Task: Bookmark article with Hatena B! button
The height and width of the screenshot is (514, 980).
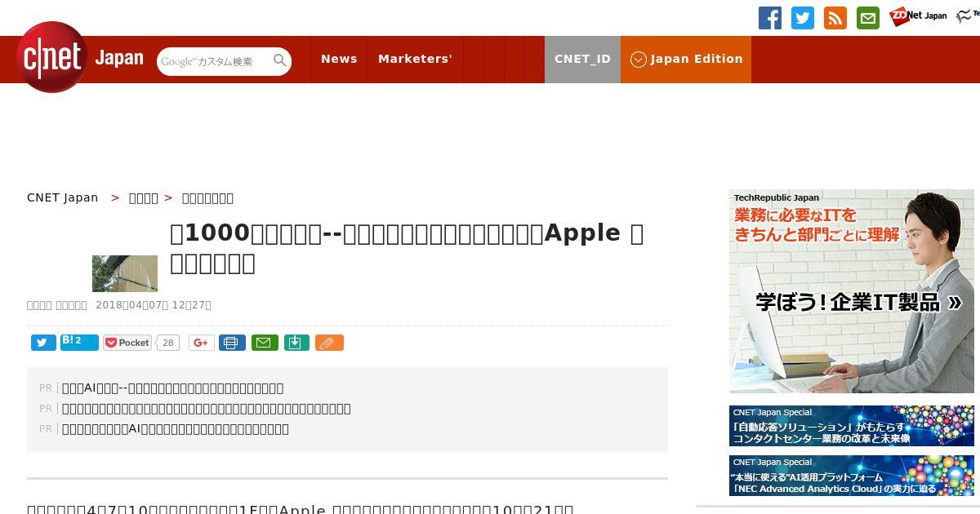Action: 79,343
